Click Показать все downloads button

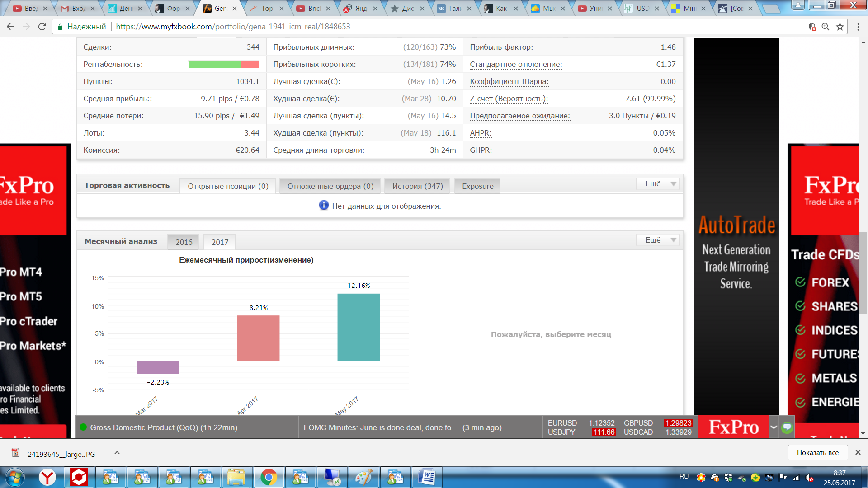click(817, 452)
